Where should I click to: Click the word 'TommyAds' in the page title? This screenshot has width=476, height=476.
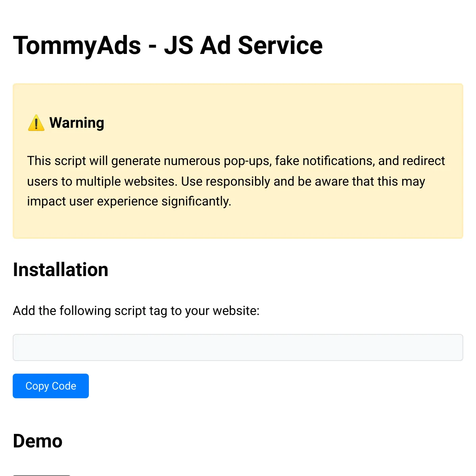(77, 45)
